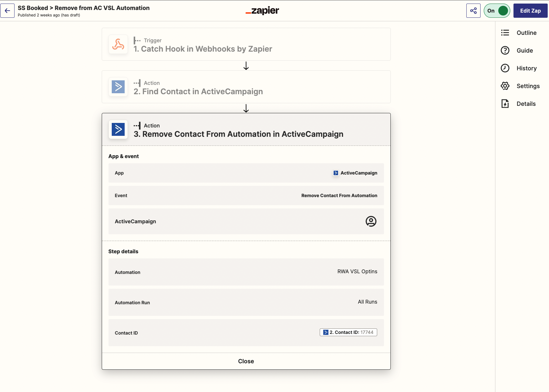Click ActiveCampaign icon on step 3
Screen dimensions: 549x392
(x=118, y=129)
